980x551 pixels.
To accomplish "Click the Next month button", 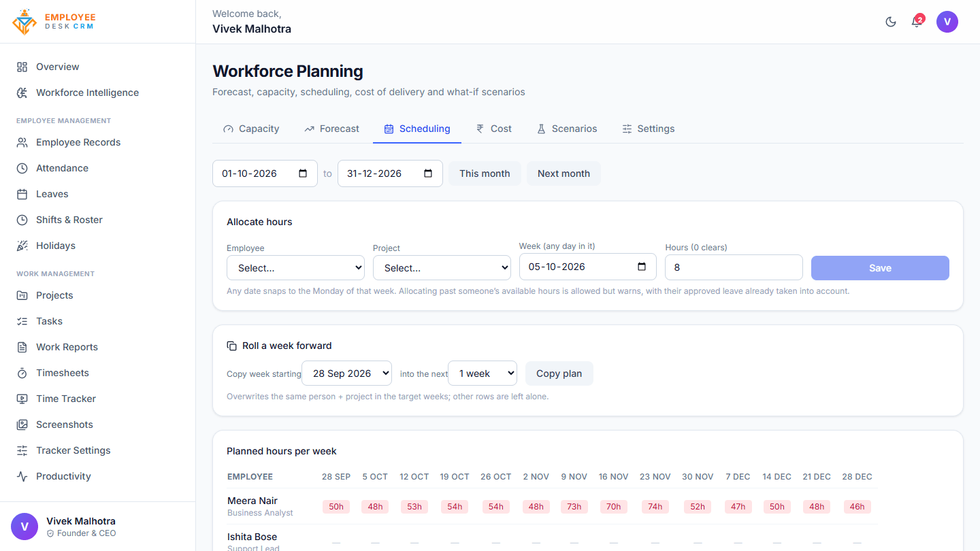I will pos(563,173).
